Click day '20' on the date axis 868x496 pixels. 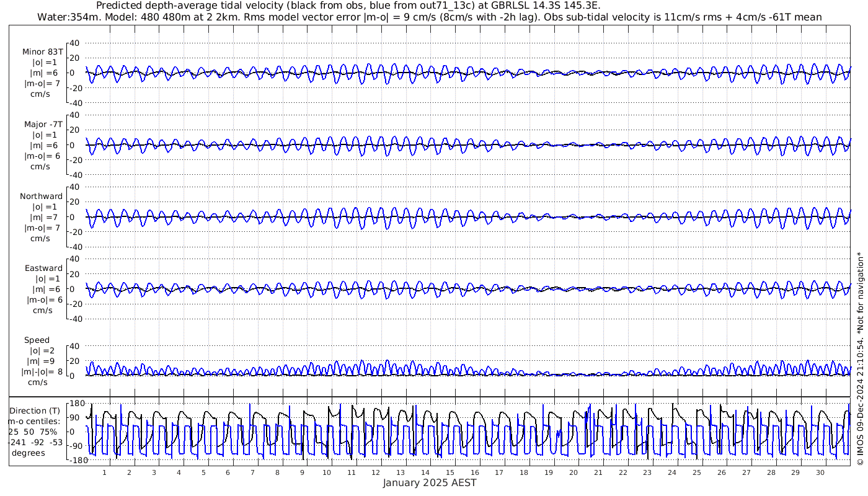[x=573, y=472]
